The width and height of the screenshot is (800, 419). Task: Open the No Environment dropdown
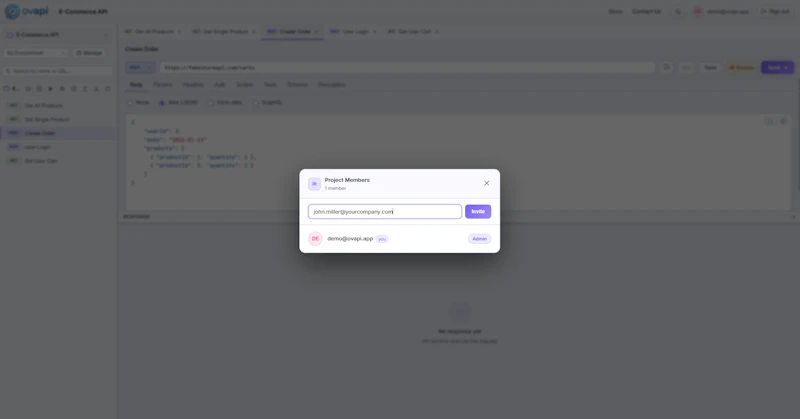click(x=36, y=53)
